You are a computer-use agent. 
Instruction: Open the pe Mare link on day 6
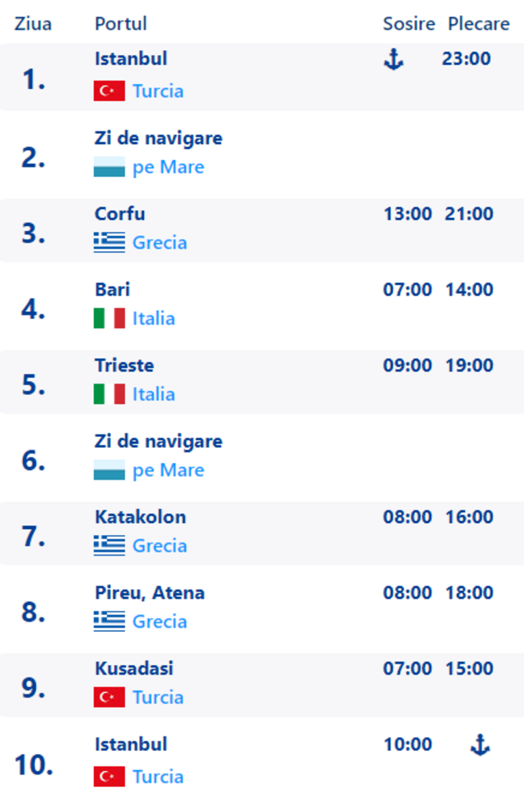coord(169,470)
